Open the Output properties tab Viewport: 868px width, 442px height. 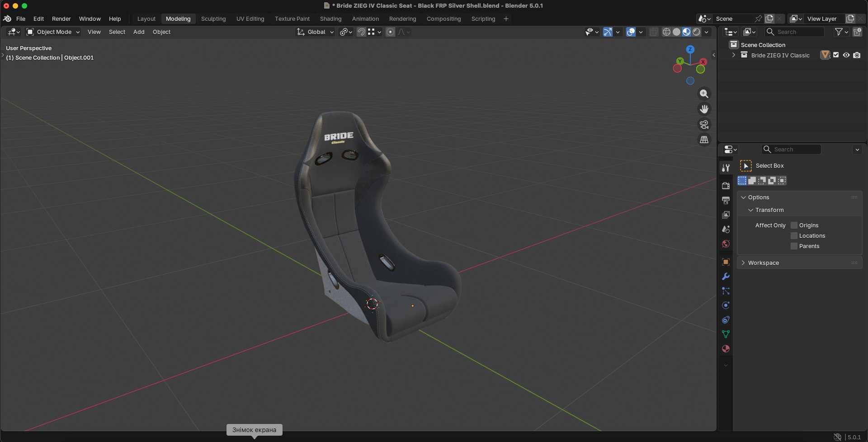click(726, 200)
